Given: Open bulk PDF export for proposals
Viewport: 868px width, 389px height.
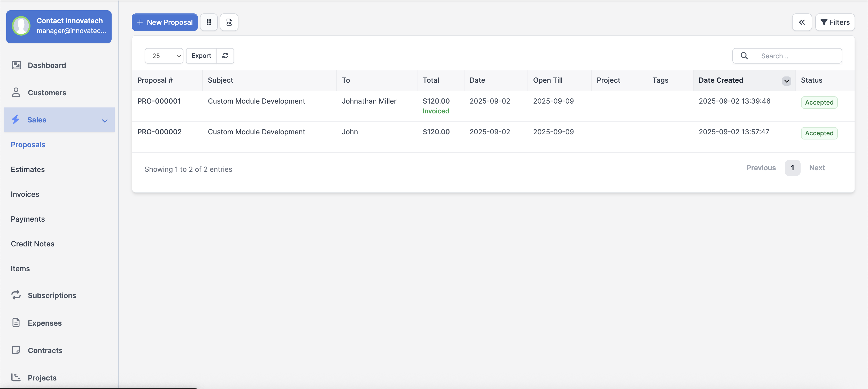Looking at the screenshot, I should pyautogui.click(x=229, y=22).
